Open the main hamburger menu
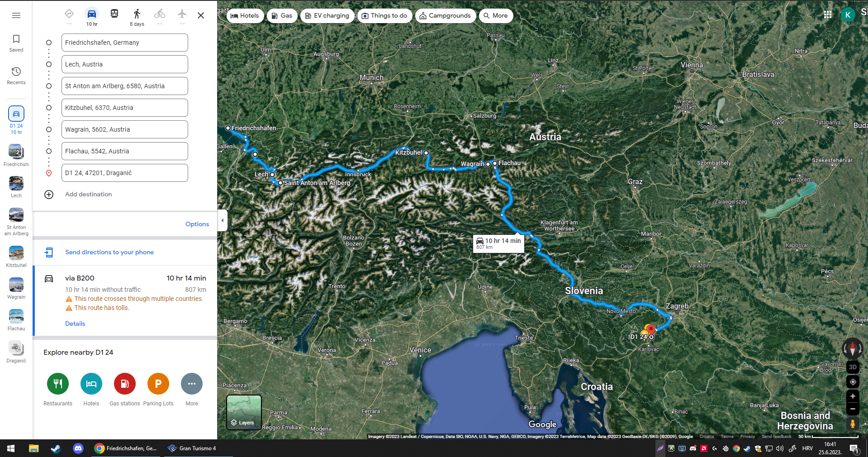 point(16,15)
